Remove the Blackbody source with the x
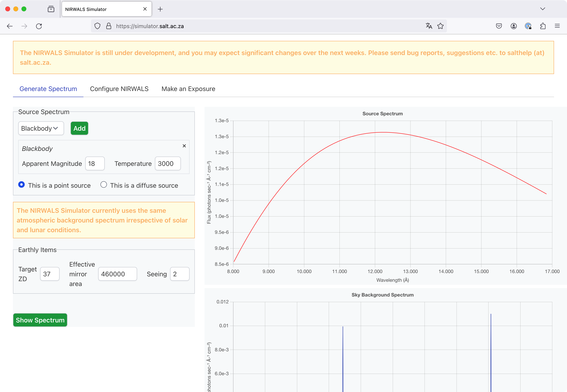The height and width of the screenshot is (392, 567). (184, 146)
